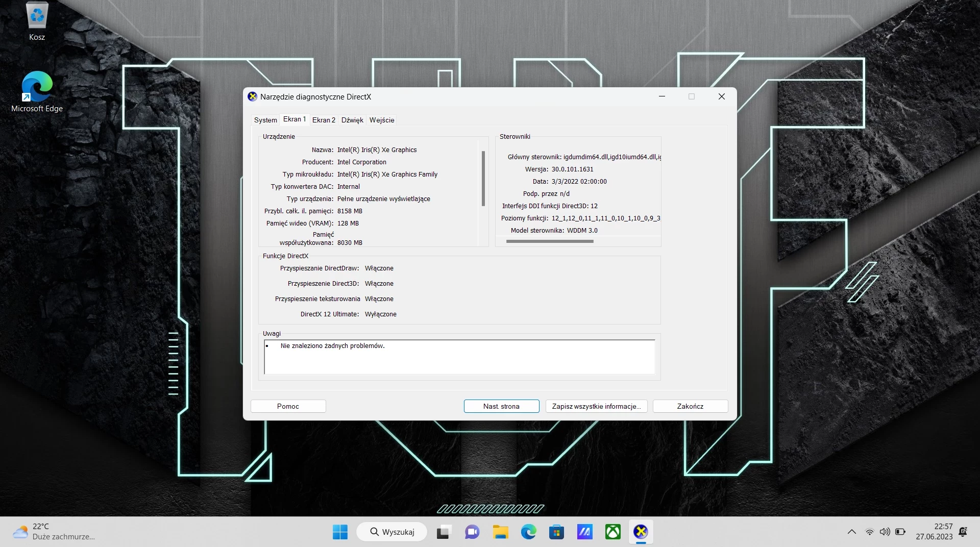Launch Microsoft Store from the taskbar
The width and height of the screenshot is (980, 547).
click(556, 532)
